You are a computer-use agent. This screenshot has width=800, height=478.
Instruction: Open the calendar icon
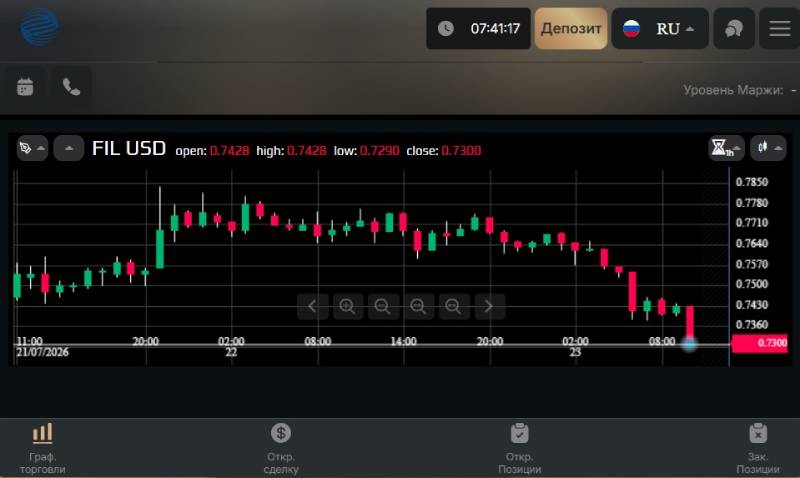[x=25, y=87]
